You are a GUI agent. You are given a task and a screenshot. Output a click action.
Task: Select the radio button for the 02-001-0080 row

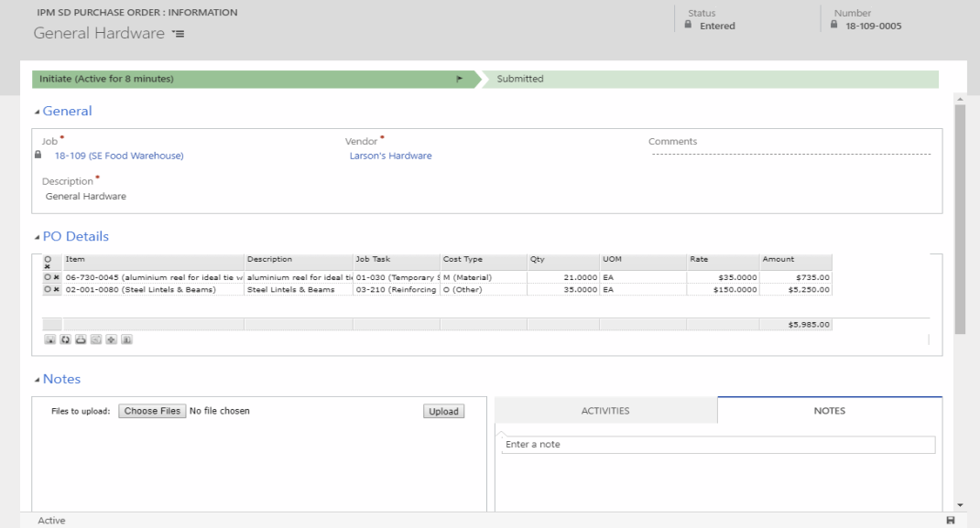[x=48, y=290]
